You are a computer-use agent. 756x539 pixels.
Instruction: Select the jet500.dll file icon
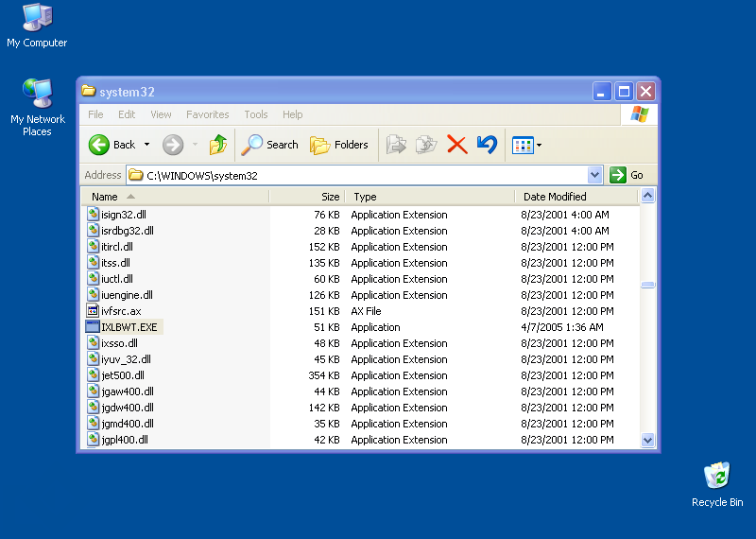tap(93, 374)
